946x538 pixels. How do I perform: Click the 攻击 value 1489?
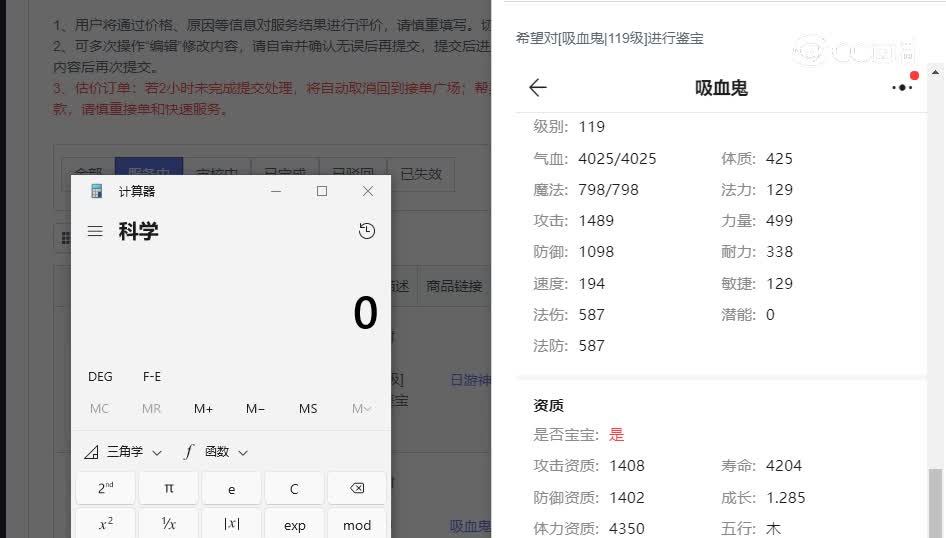pyautogui.click(x=596, y=221)
